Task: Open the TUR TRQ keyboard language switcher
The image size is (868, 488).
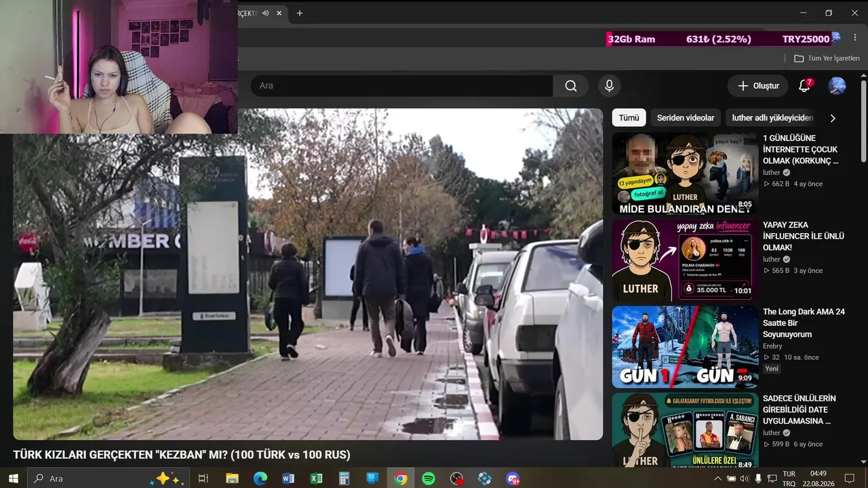Action: (x=789, y=479)
